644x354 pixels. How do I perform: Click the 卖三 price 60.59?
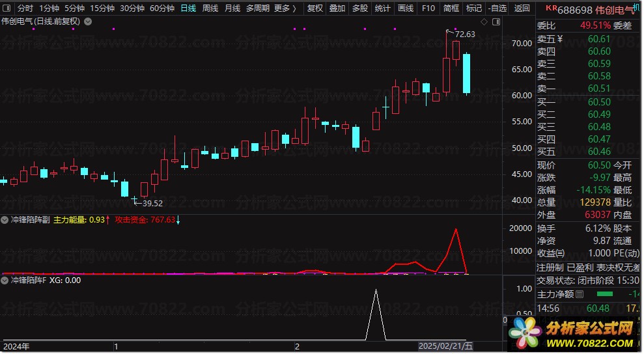(599, 64)
